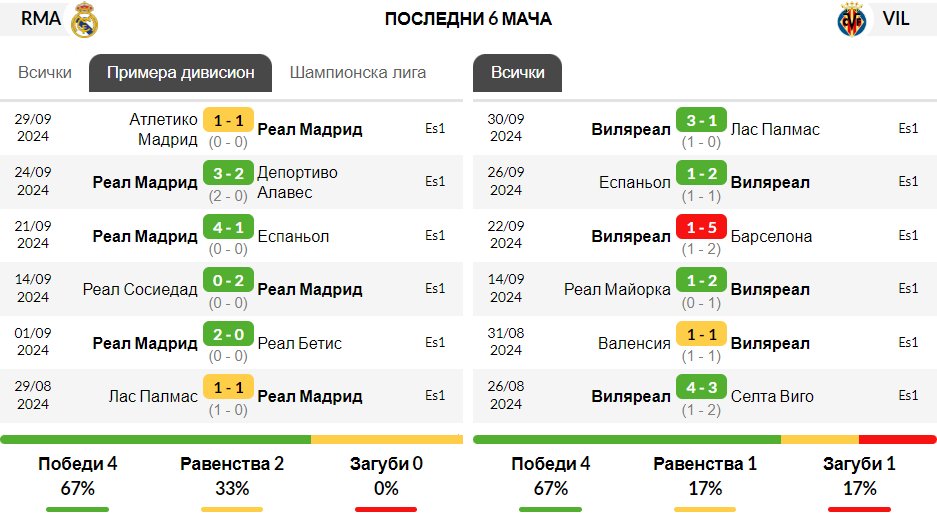Click the Real Madrid crest logo
The image size is (937, 513).
tap(84, 20)
